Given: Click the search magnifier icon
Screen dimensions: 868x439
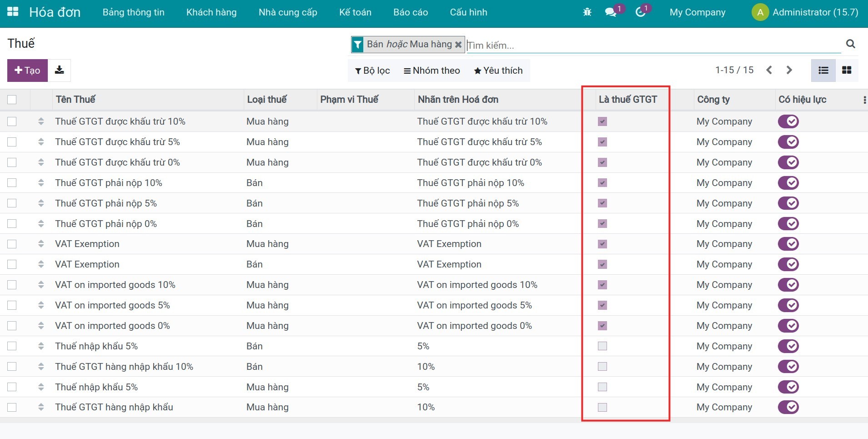Looking at the screenshot, I should (850, 44).
